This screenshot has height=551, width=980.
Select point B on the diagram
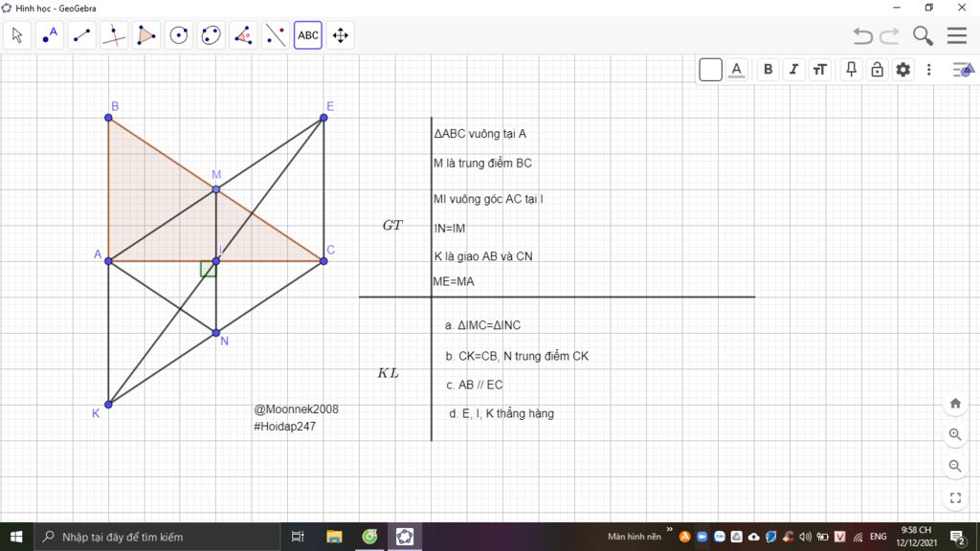(x=108, y=118)
